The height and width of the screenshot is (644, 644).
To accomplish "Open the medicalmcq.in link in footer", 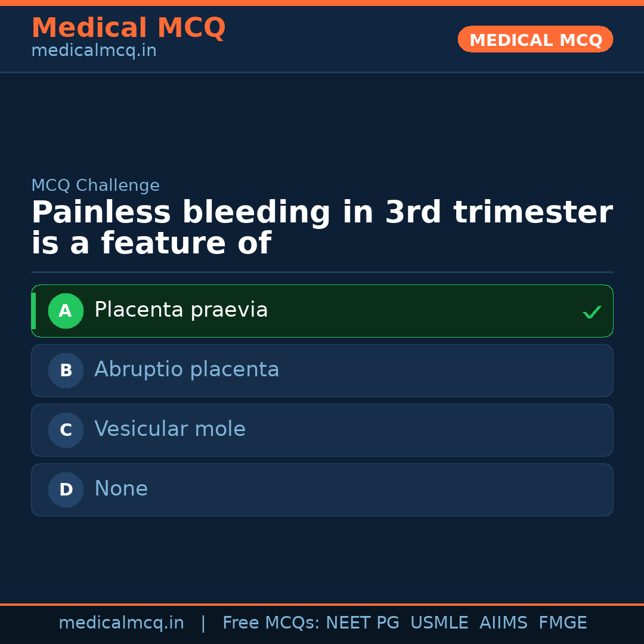I will coord(121,623).
